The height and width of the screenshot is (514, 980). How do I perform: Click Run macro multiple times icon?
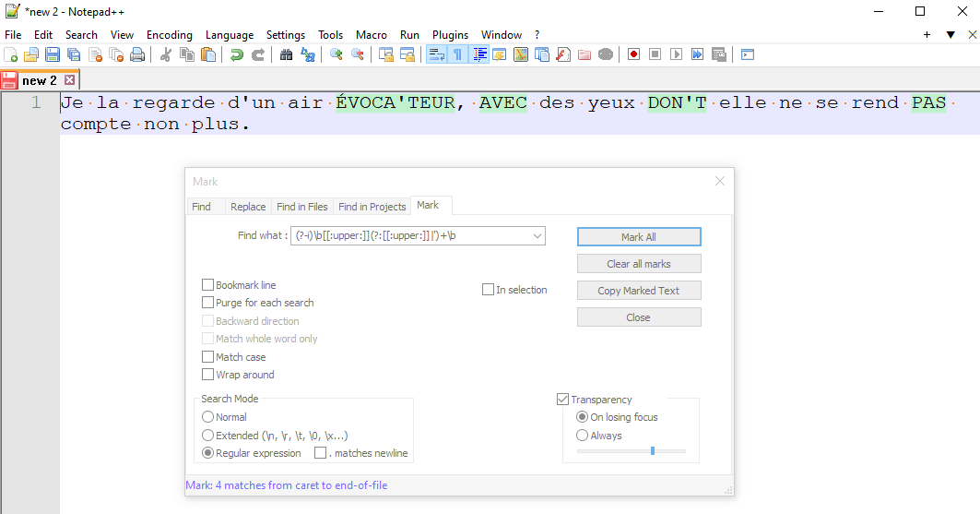[698, 55]
